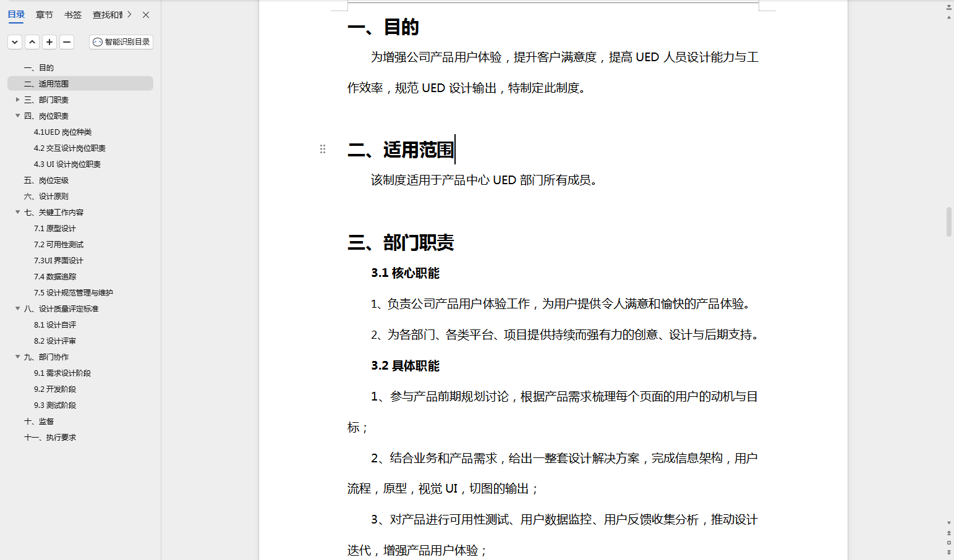This screenshot has width=954, height=560.
Task: Go to 四、岗位职责 outline entry
Action: click(x=46, y=116)
